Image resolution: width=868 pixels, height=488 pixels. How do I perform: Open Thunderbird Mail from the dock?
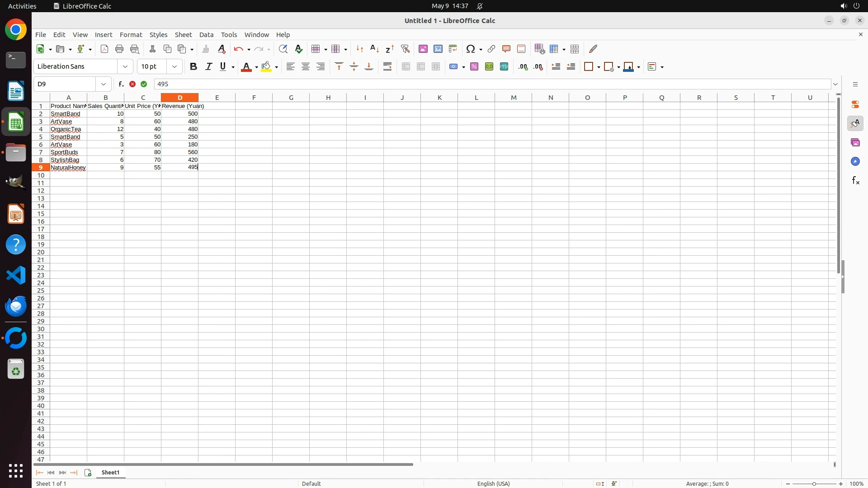(16, 306)
